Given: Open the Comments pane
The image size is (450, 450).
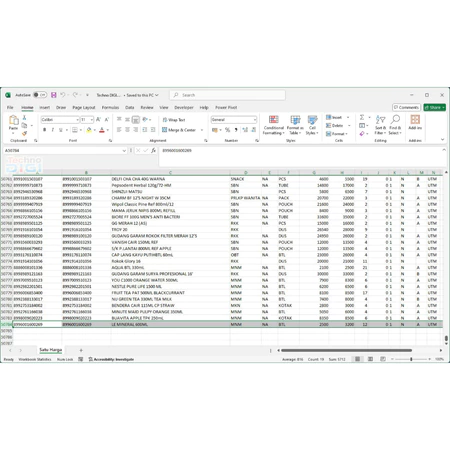Looking at the screenshot, I should [406, 107].
